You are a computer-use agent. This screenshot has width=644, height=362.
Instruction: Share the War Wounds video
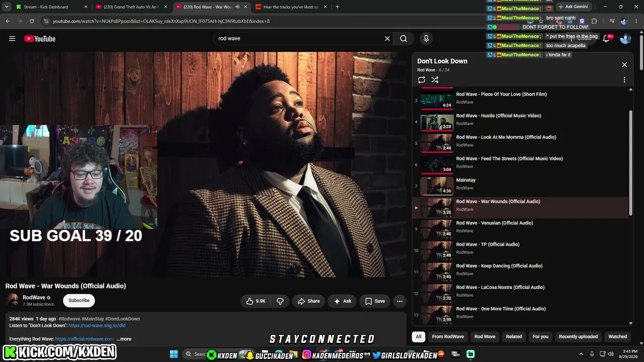tap(308, 301)
